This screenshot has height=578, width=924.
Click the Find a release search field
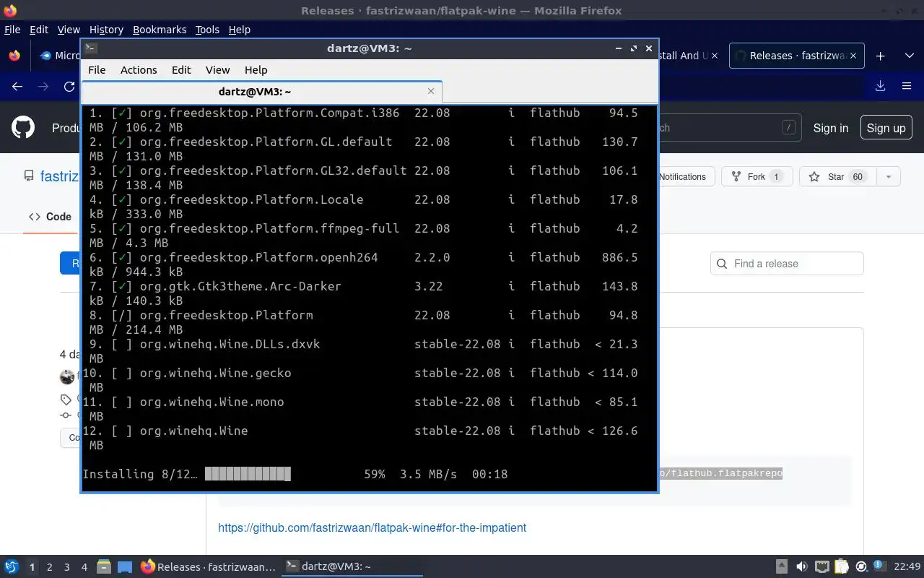pyautogui.click(x=787, y=264)
